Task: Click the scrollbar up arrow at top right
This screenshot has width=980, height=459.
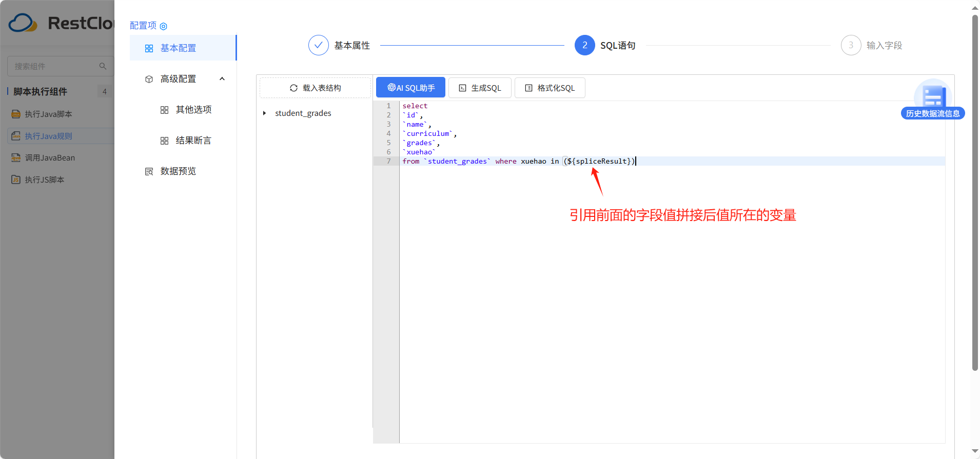Action: (x=975, y=8)
